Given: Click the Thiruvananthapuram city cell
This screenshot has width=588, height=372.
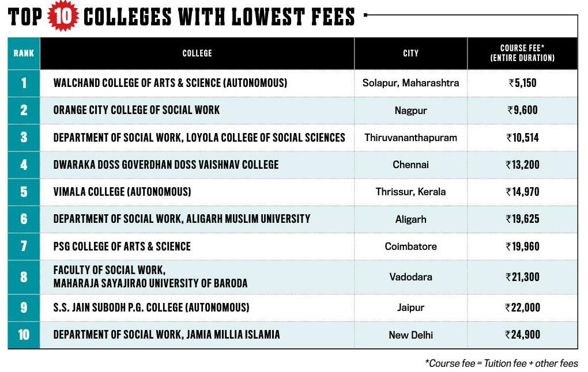Looking at the screenshot, I should [410, 138].
